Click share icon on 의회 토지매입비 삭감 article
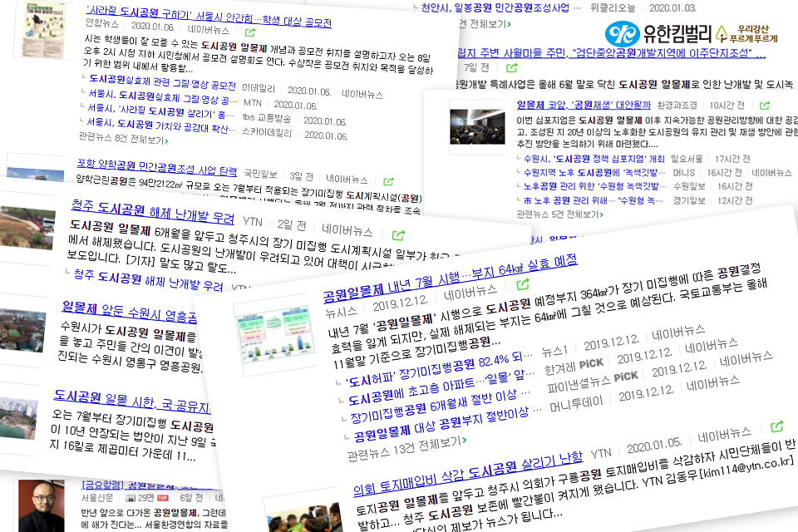798x532 pixels. click(x=776, y=426)
